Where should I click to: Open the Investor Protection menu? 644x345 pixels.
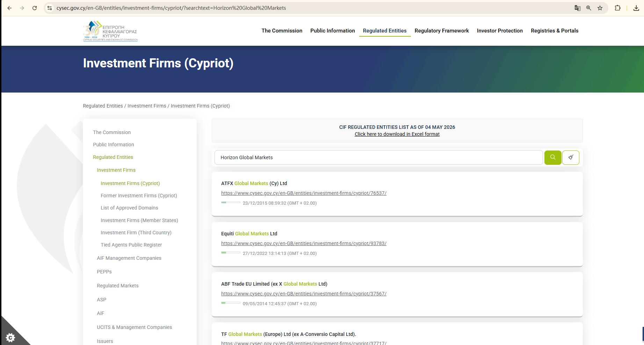(500, 31)
